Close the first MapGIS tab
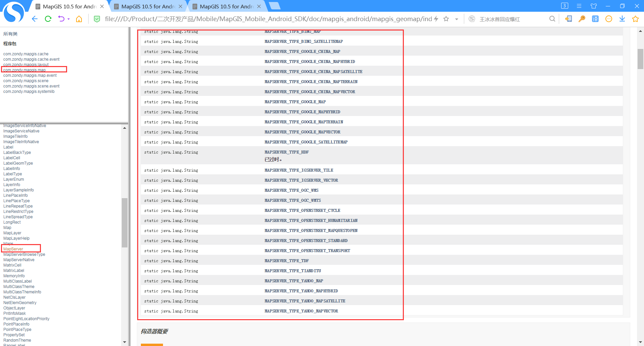The width and height of the screenshot is (644, 346). [102, 6]
